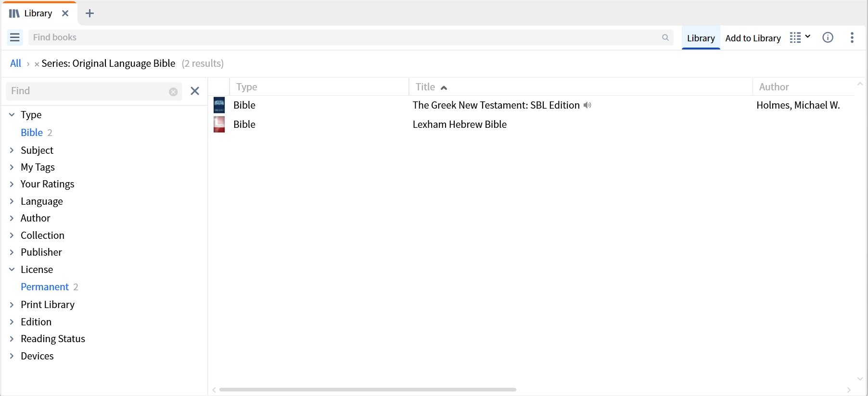The image size is (868, 396).
Task: Open The Greek New Testament: SBL Edition
Action: click(x=496, y=105)
